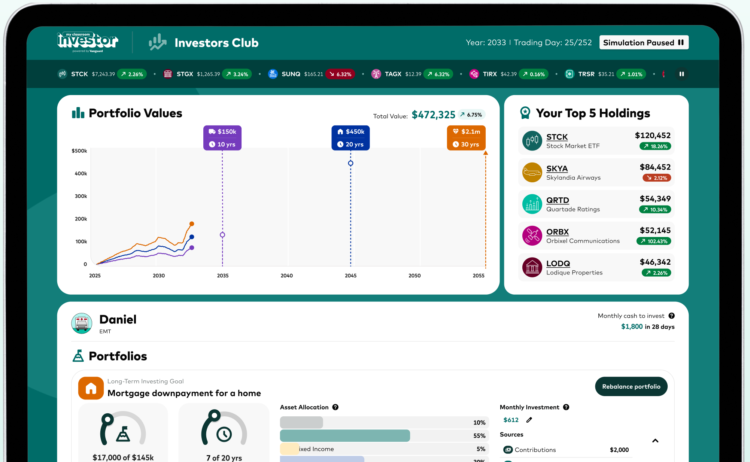
Task: Click the Lodique Properties icon
Action: pyautogui.click(x=532, y=267)
